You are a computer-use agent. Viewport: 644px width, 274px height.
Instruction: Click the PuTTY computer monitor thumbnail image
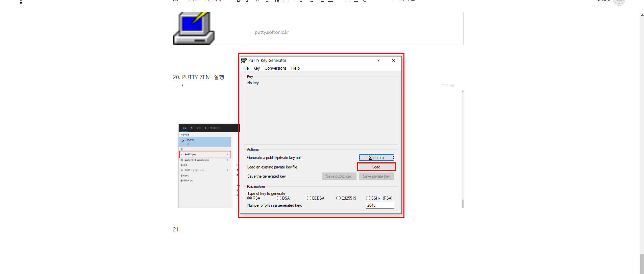(194, 28)
